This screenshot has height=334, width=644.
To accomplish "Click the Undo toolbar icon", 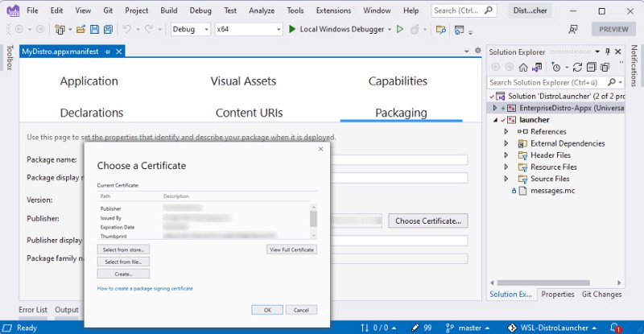I will pos(127,29).
